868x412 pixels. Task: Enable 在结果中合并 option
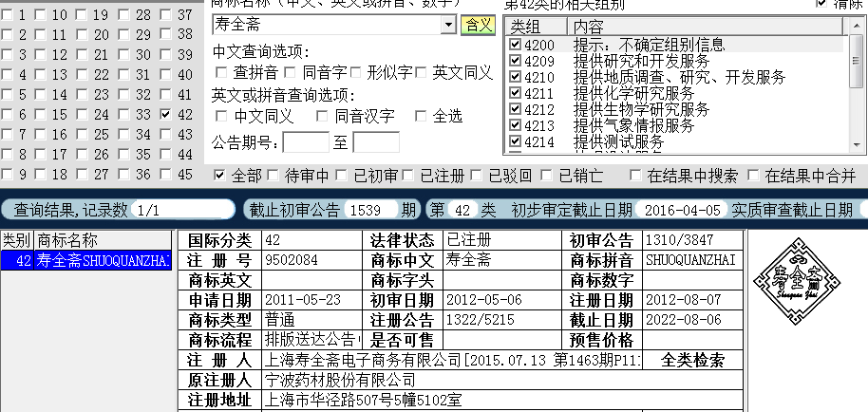[x=753, y=176]
